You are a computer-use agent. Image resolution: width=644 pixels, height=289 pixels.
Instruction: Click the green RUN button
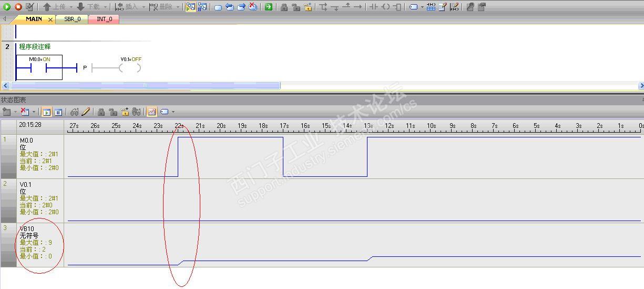pos(7,7)
